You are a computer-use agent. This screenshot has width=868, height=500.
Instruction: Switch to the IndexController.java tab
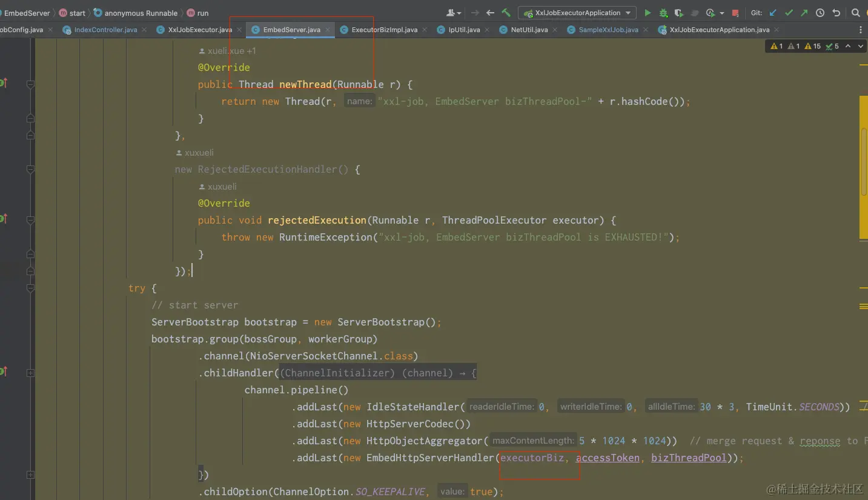[105, 30]
